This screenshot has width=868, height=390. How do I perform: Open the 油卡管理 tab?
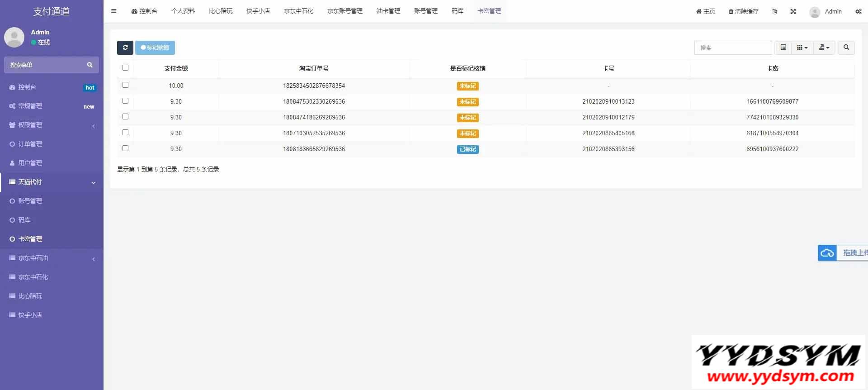(388, 11)
